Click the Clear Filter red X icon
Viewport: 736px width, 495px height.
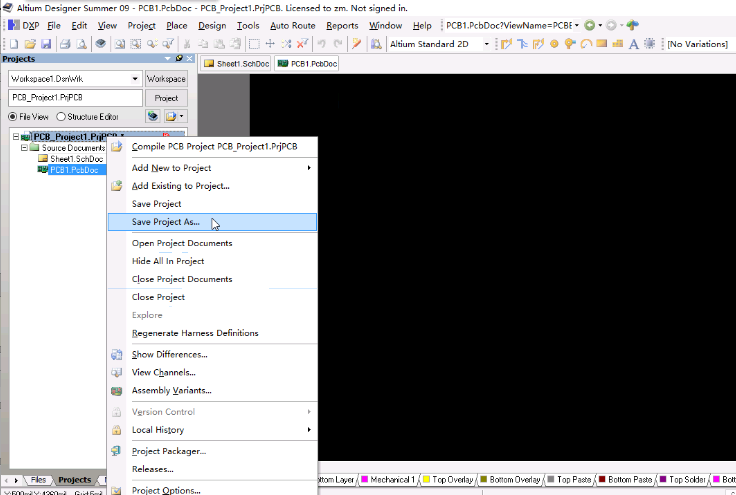click(302, 44)
